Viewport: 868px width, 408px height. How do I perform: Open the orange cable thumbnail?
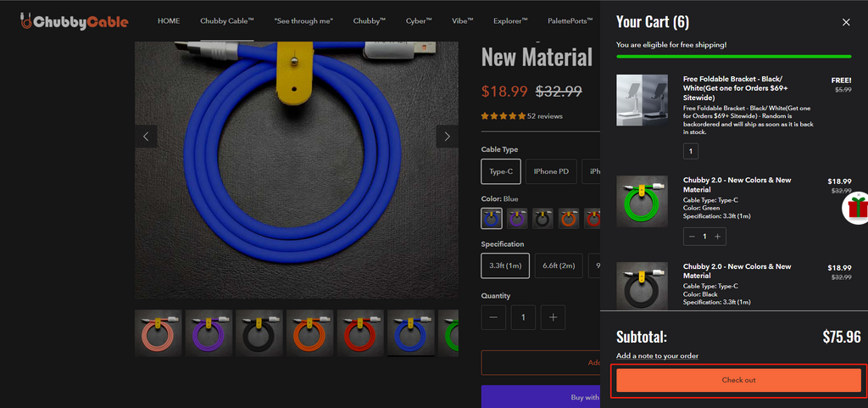310,333
